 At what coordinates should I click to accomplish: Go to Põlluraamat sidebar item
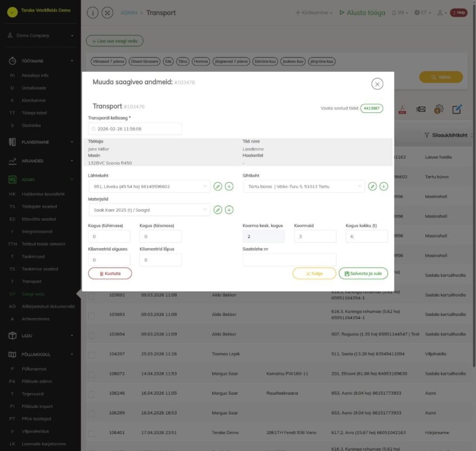pyautogui.click(x=34, y=369)
